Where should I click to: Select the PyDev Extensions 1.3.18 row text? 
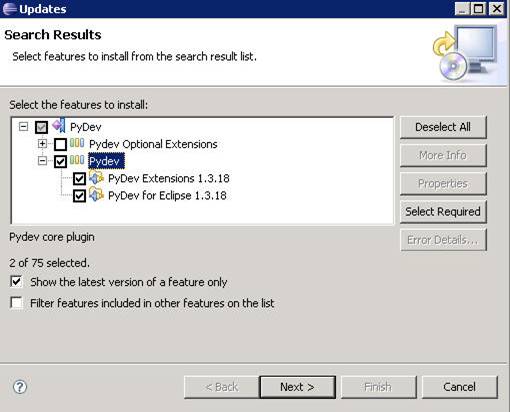click(x=169, y=179)
